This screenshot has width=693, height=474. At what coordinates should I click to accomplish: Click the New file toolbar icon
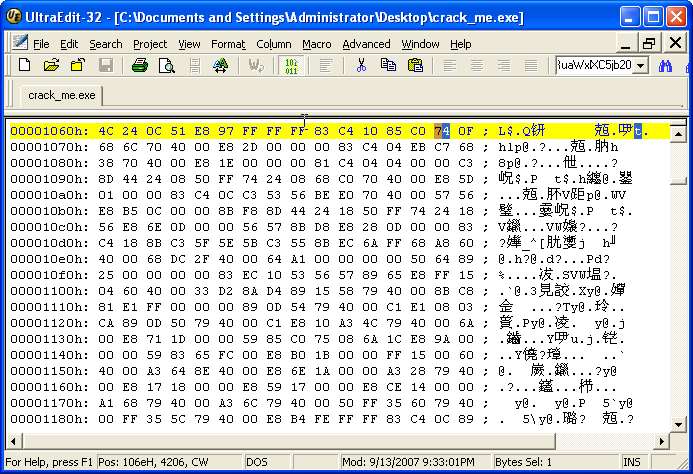pos(24,65)
